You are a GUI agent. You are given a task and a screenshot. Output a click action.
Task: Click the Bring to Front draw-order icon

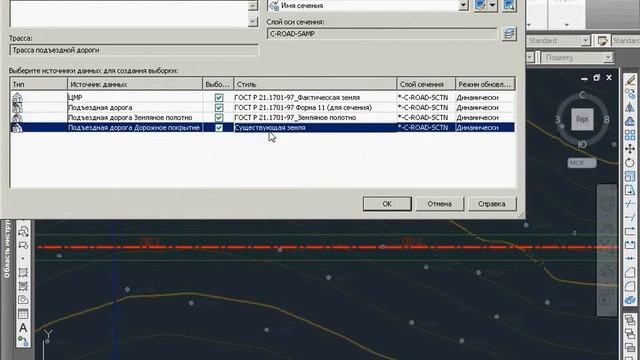[x=630, y=320]
